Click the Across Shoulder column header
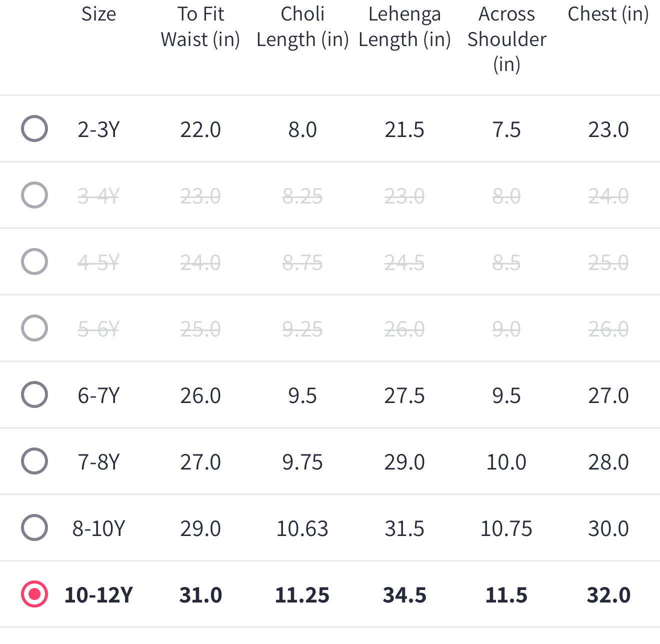This screenshot has height=644, width=660. [x=506, y=39]
